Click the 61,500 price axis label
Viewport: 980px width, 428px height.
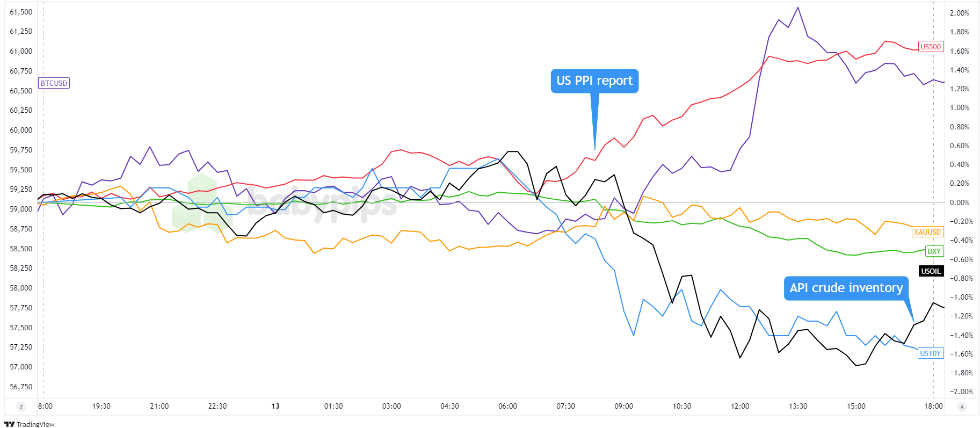pyautogui.click(x=21, y=12)
